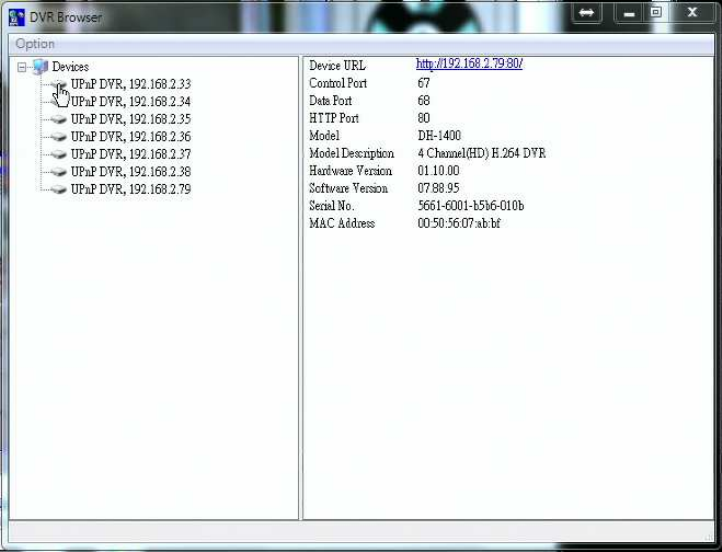722x552 pixels.
Task: Click the DVR Browser title bar app icon
Action: click(16, 17)
